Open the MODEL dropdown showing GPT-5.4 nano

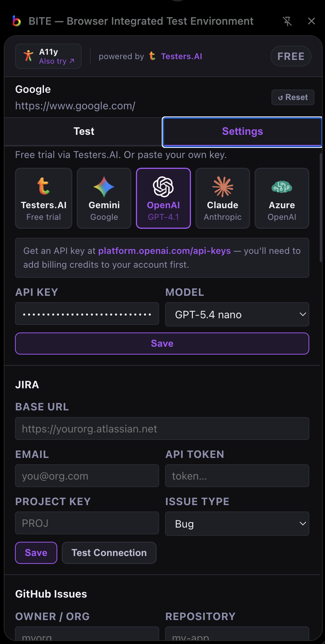[x=237, y=315]
